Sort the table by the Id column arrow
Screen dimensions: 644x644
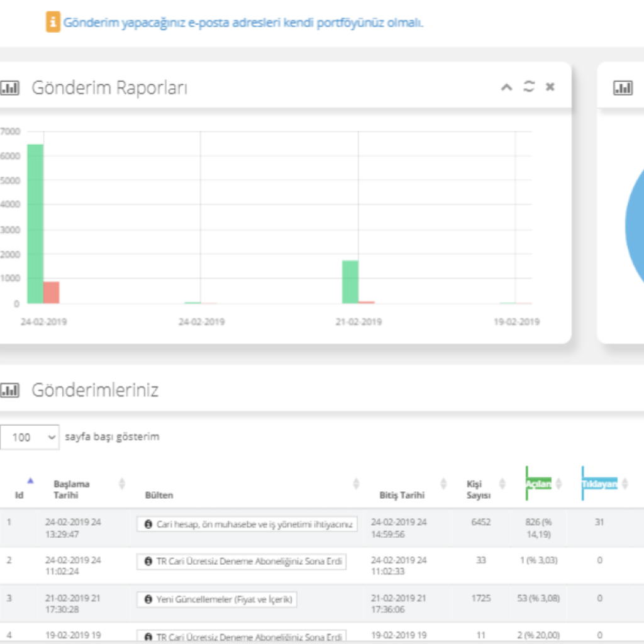(x=30, y=480)
